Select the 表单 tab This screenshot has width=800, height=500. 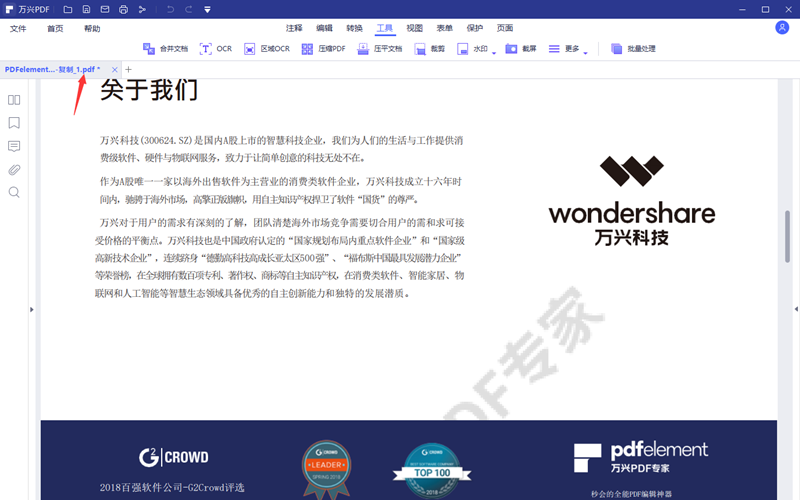point(444,28)
